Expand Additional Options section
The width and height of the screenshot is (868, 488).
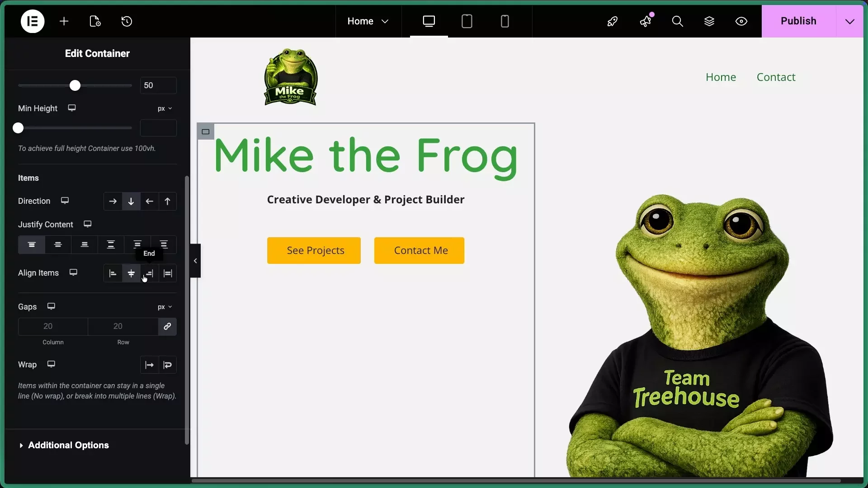coord(68,445)
